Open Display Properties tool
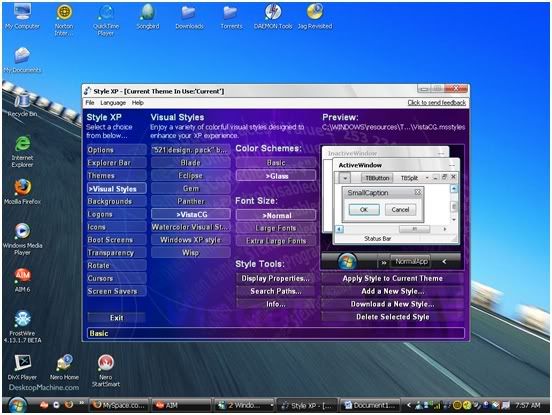Image resolution: width=552 pixels, height=415 pixels. [x=276, y=278]
